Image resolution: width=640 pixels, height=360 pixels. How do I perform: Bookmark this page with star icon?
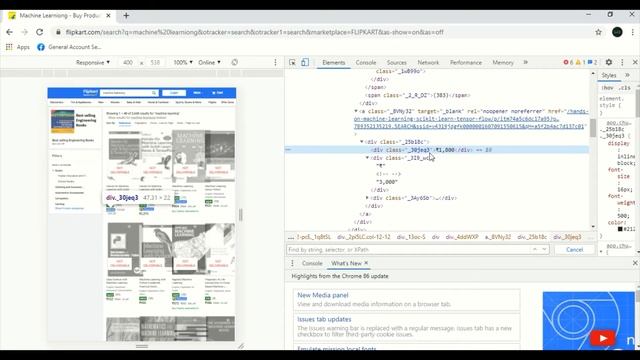pyautogui.click(x=598, y=32)
